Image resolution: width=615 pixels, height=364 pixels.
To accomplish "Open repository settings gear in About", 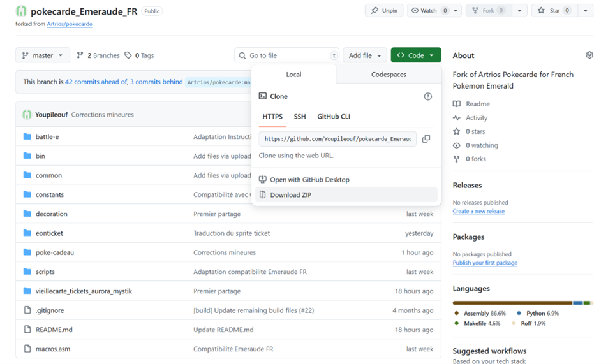I will [589, 55].
